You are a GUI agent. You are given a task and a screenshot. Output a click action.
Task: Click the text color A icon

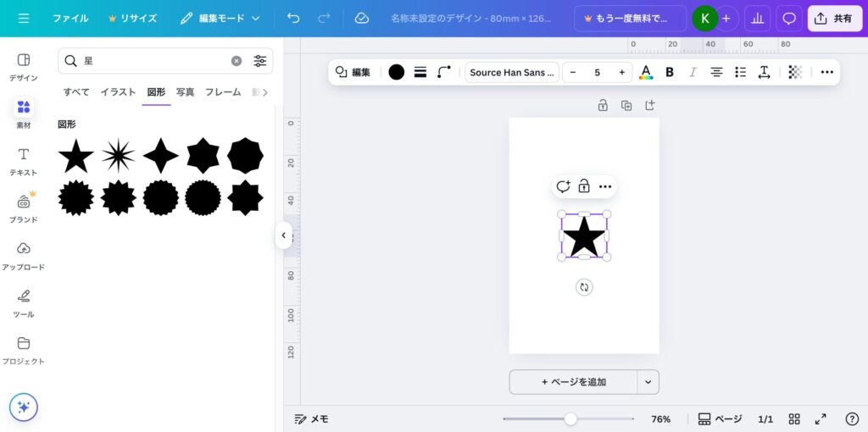[x=646, y=72]
